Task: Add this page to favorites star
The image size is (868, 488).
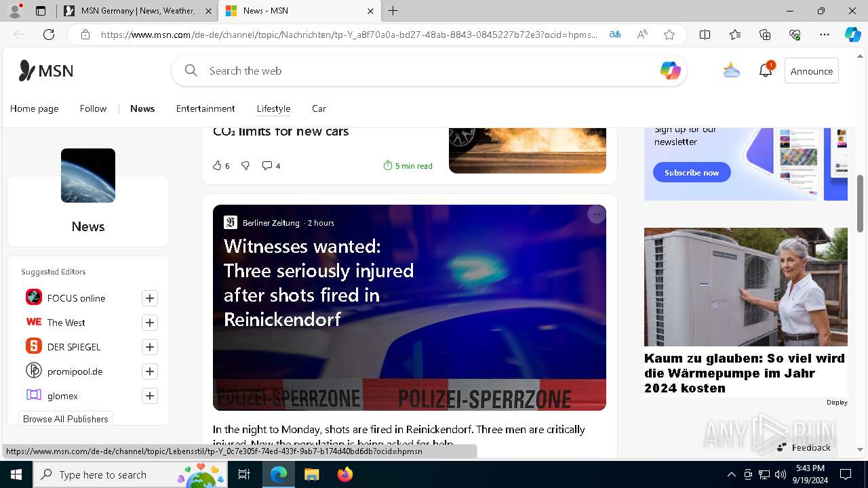Action: point(669,35)
